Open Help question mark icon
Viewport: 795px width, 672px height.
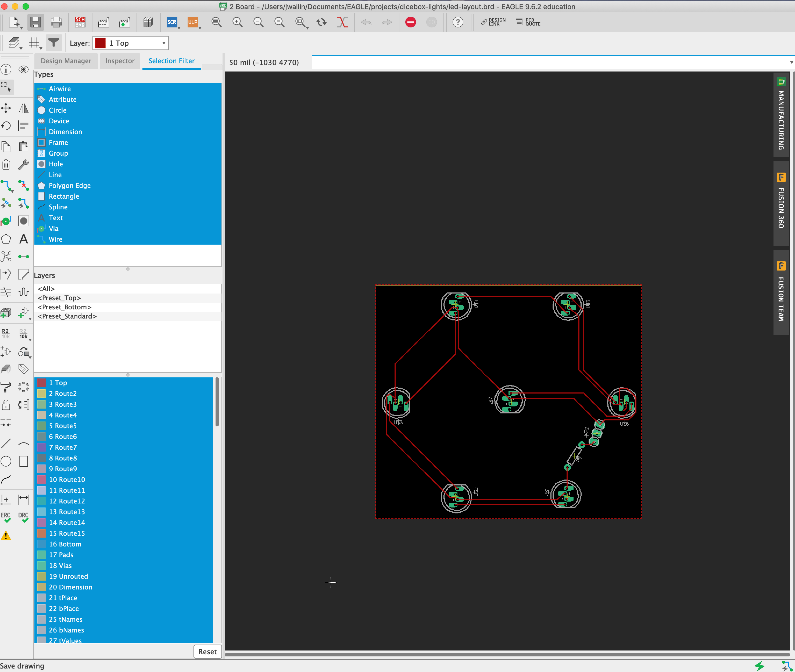click(x=458, y=22)
